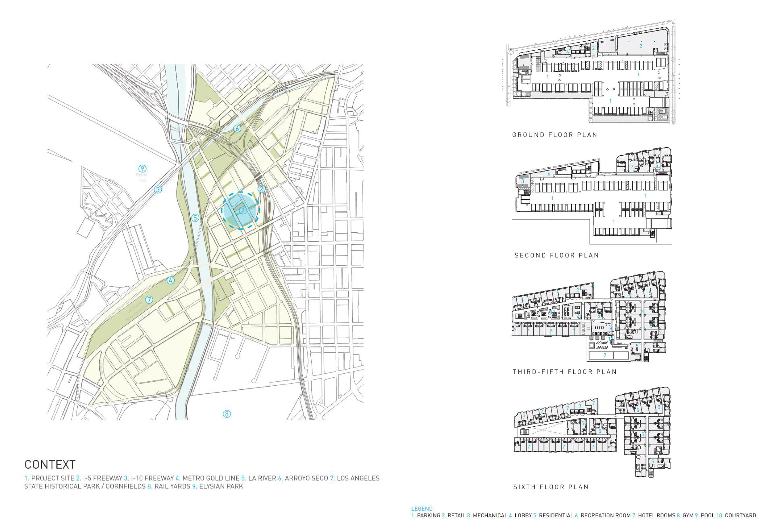
Task: Click the circled 1 project site marker on the map
Action: coord(243,210)
